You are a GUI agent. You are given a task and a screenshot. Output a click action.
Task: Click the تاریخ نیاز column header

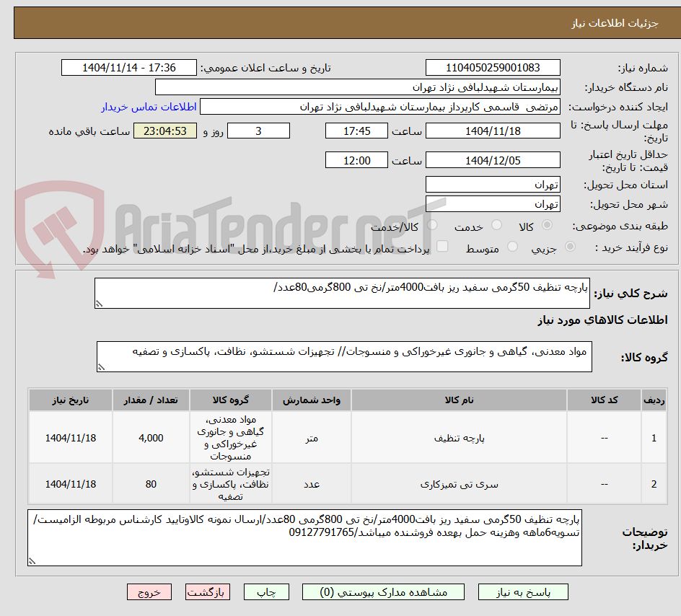tap(71, 400)
